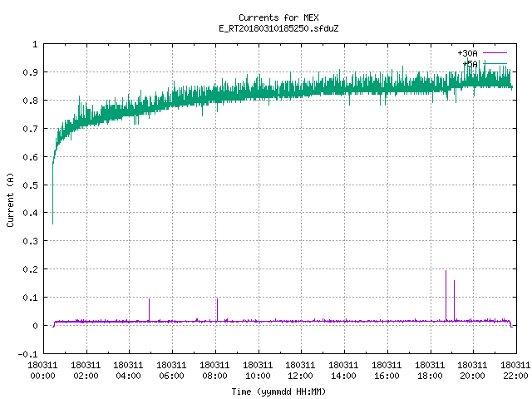Image resolution: width=532 pixels, height=399 pixels.
Task: Click the y-axis tick label 0.1
Action: (x=30, y=298)
